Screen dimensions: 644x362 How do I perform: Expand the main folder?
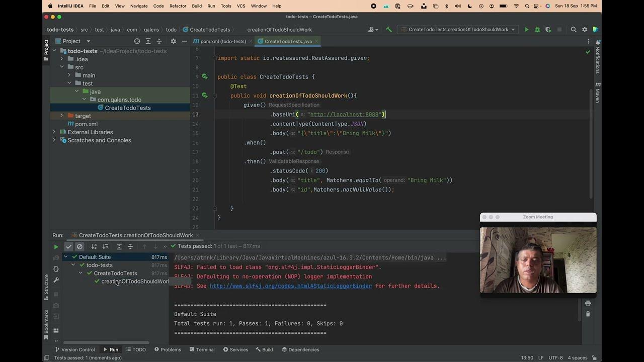coord(69,75)
